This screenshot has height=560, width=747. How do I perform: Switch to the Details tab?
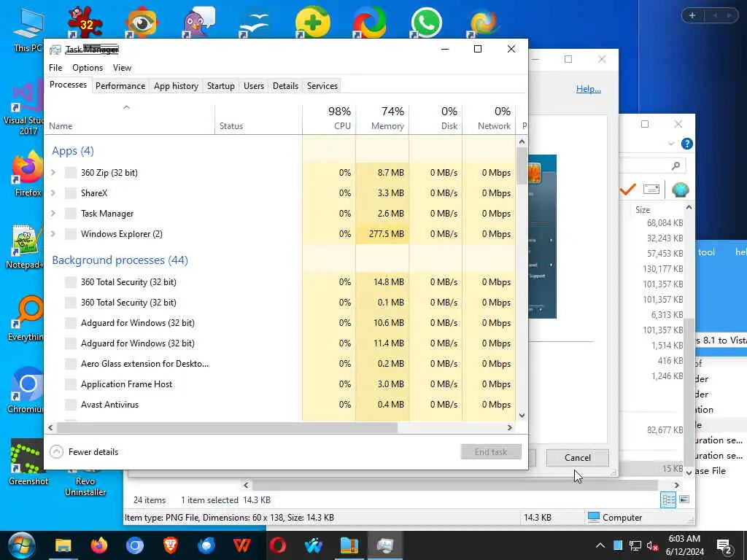[x=285, y=86]
